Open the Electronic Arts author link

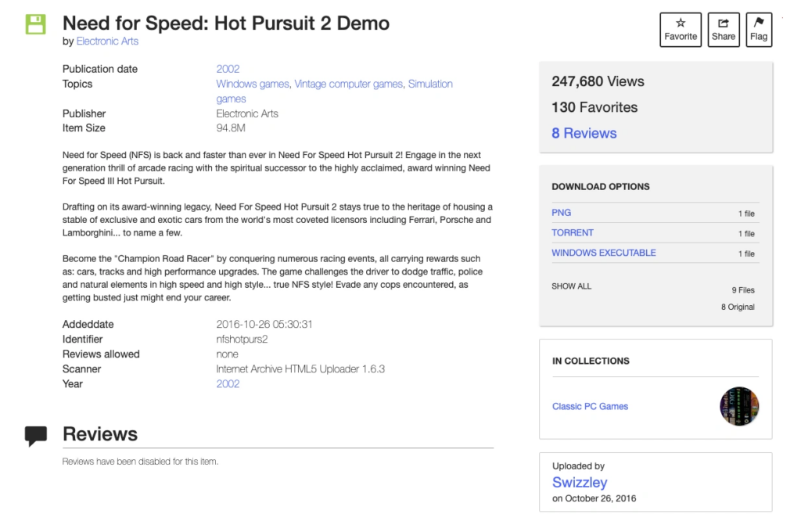pos(107,41)
